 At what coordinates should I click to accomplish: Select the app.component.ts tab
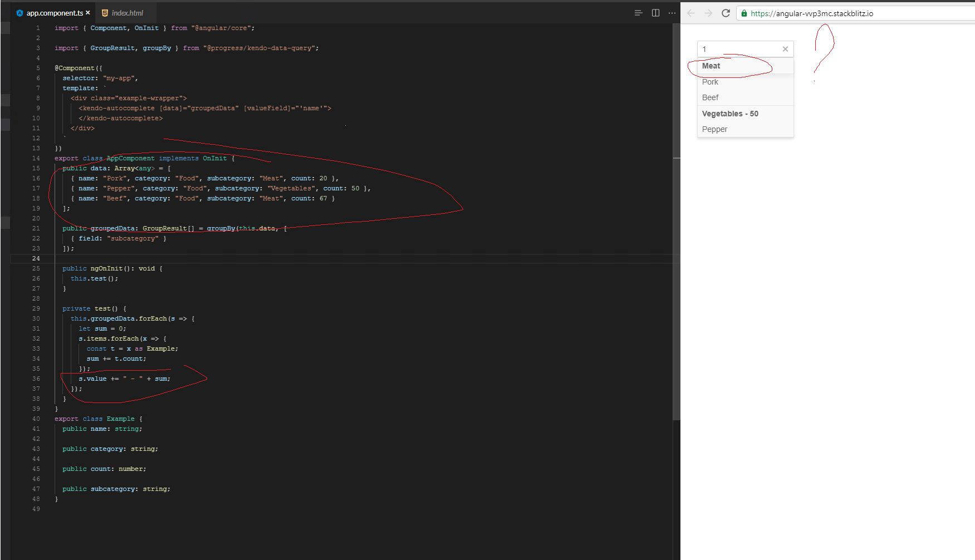[54, 13]
